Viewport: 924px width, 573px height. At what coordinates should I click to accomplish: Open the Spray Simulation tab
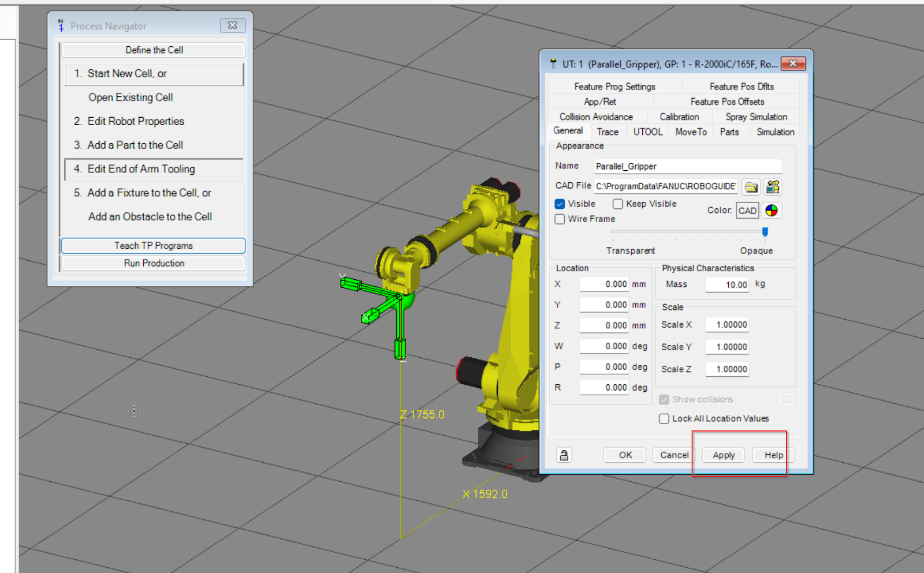click(756, 117)
